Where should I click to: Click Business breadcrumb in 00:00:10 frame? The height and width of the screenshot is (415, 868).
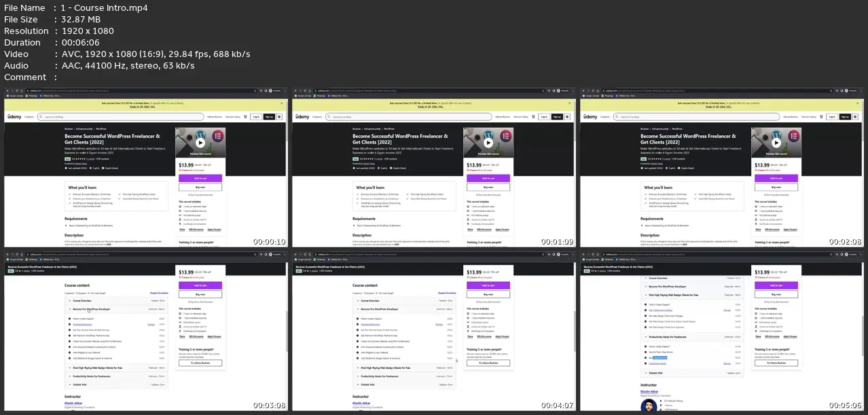click(x=69, y=128)
